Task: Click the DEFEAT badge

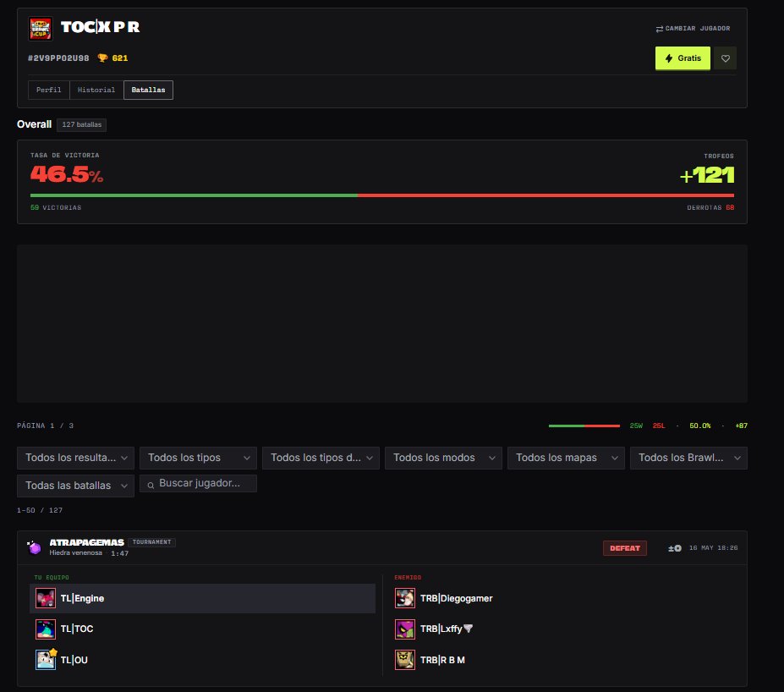Action: pyautogui.click(x=624, y=548)
